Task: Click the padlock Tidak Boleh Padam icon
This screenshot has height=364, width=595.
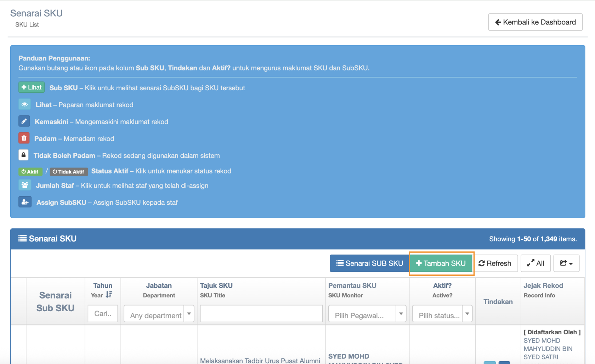Action: click(23, 155)
